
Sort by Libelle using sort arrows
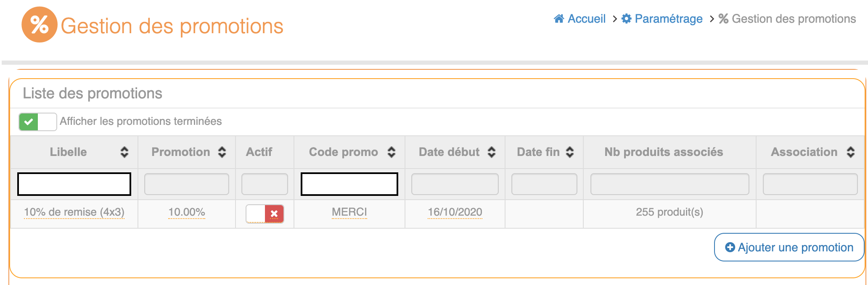(x=124, y=152)
